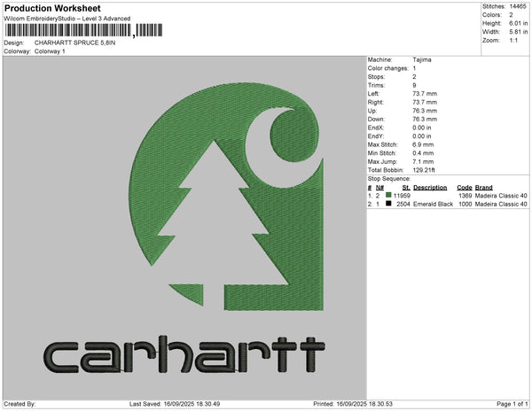This screenshot has width=532, height=411.
Task: Click the green color swatch in the stop sequence
Action: 388,195
